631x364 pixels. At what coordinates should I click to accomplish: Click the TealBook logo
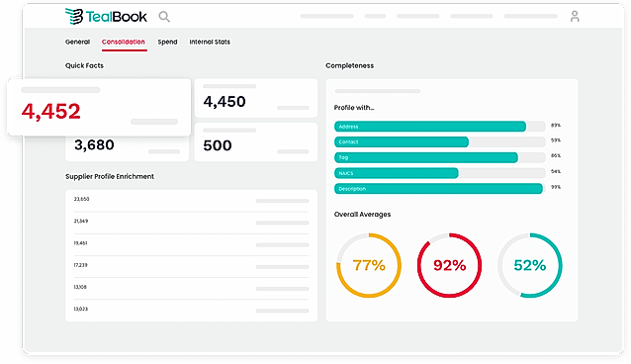pyautogui.click(x=106, y=17)
